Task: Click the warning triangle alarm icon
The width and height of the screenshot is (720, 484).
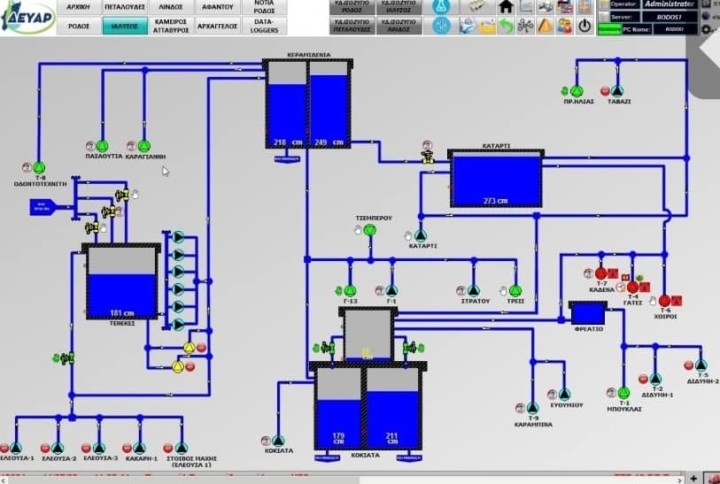Action: tap(545, 26)
